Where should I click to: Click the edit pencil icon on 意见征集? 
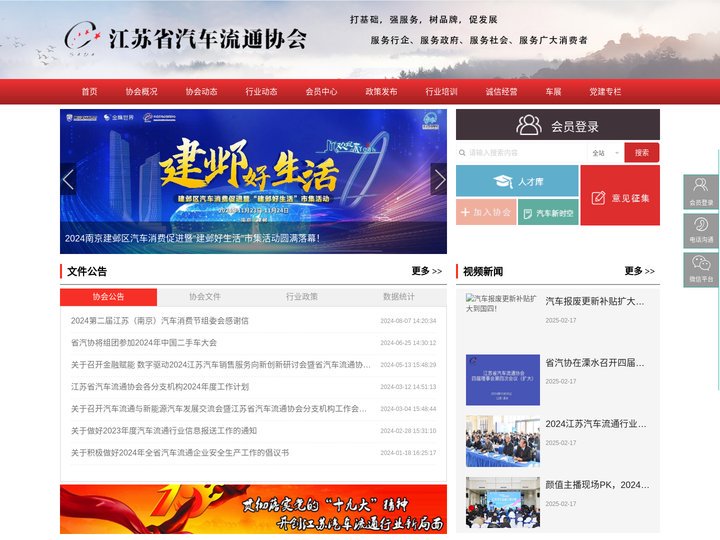(598, 198)
